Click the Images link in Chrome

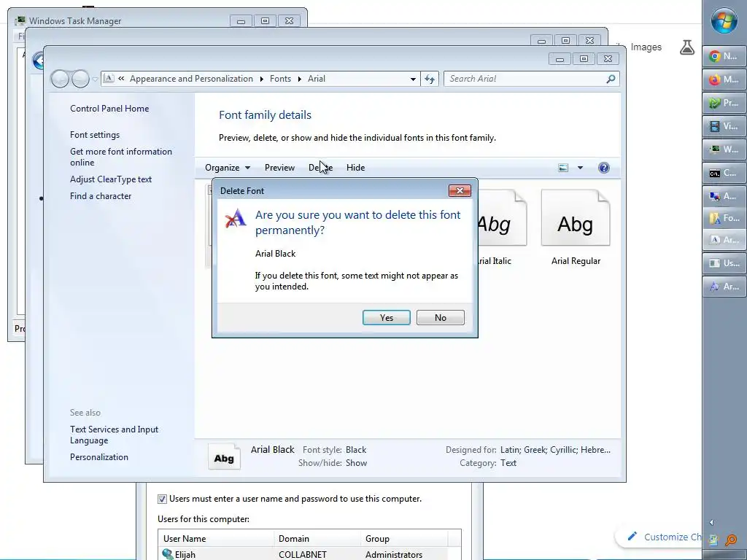click(646, 47)
